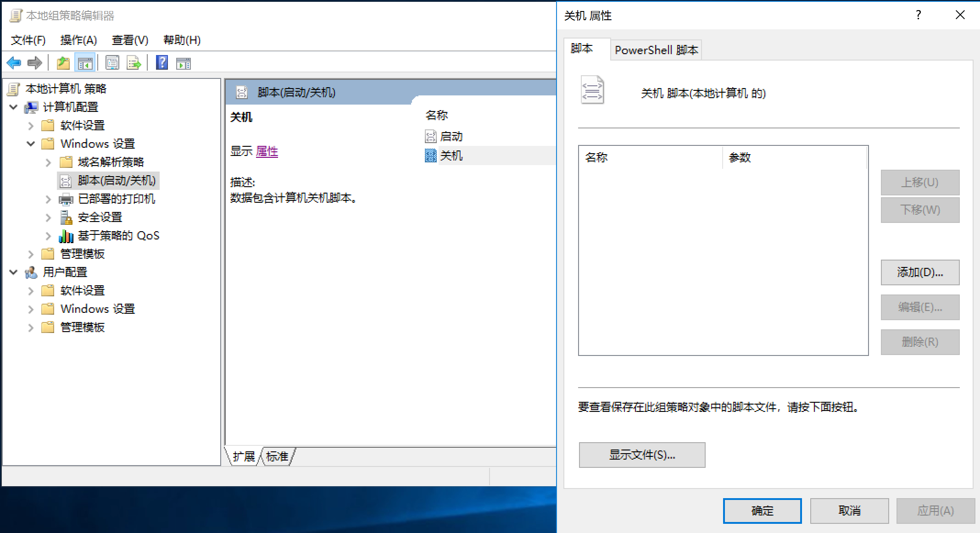
Task: Select the 启动 script item in list
Action: coord(451,137)
